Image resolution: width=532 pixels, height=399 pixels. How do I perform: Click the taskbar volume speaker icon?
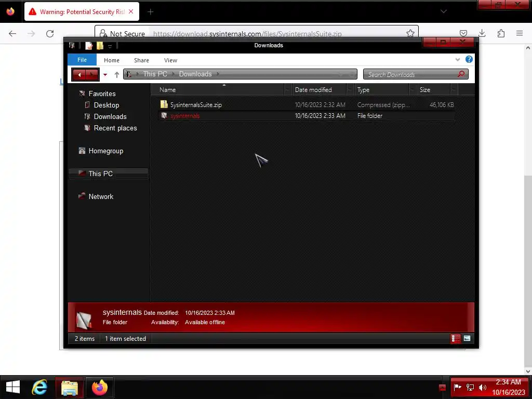tap(483, 387)
